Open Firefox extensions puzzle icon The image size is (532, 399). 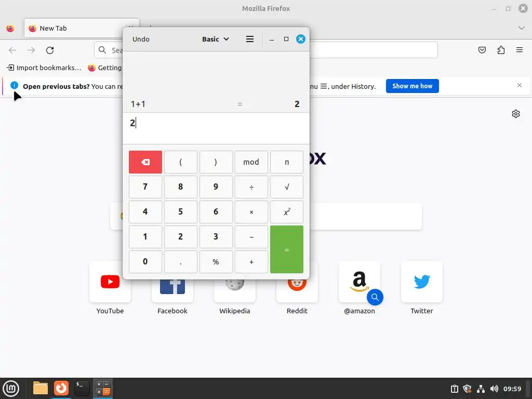(501, 50)
